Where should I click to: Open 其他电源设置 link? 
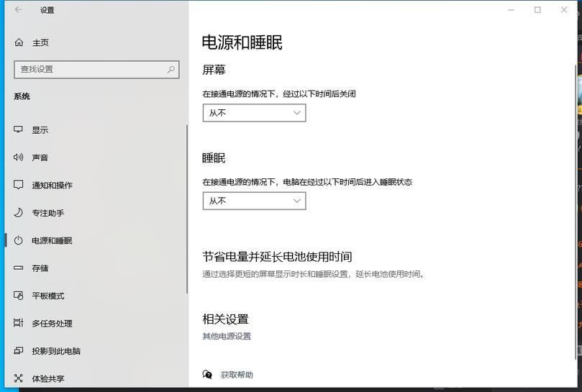point(227,337)
